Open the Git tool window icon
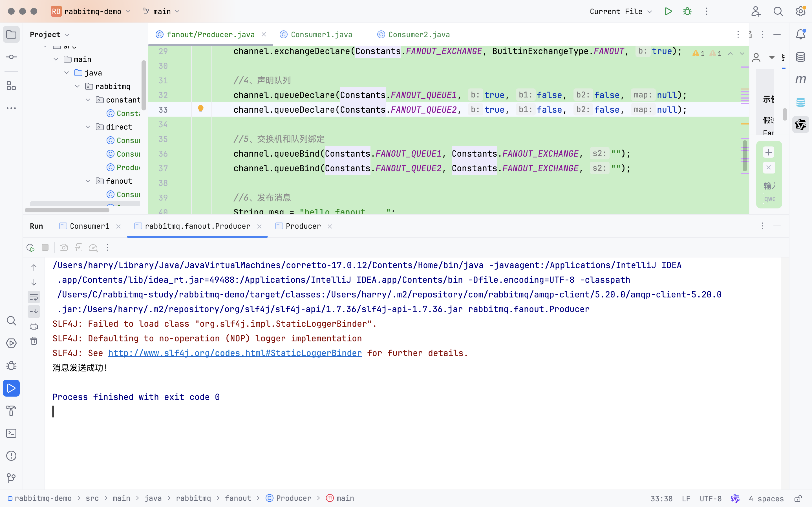 tap(11, 478)
